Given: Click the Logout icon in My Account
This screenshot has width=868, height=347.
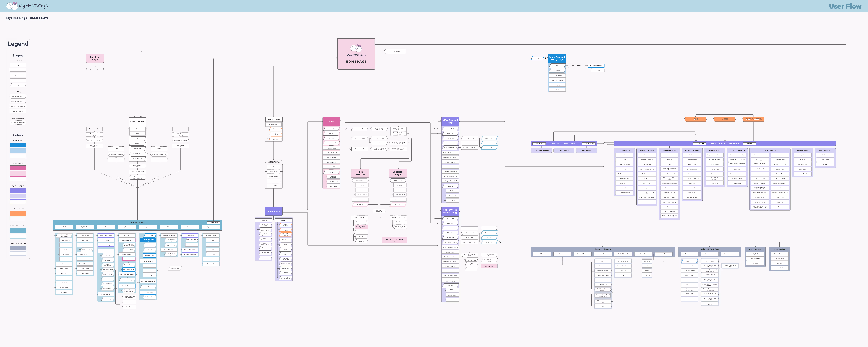Looking at the screenshot, I should click(217, 223).
